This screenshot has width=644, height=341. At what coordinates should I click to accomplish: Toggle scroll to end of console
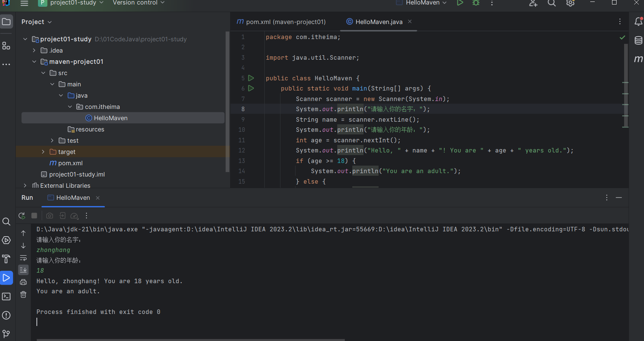pos(23,270)
